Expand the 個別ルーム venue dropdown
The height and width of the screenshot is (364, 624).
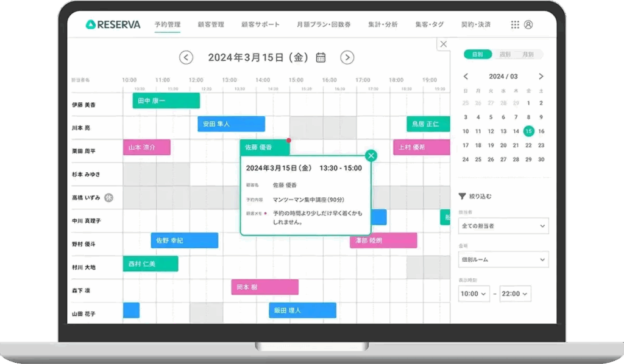[503, 260]
